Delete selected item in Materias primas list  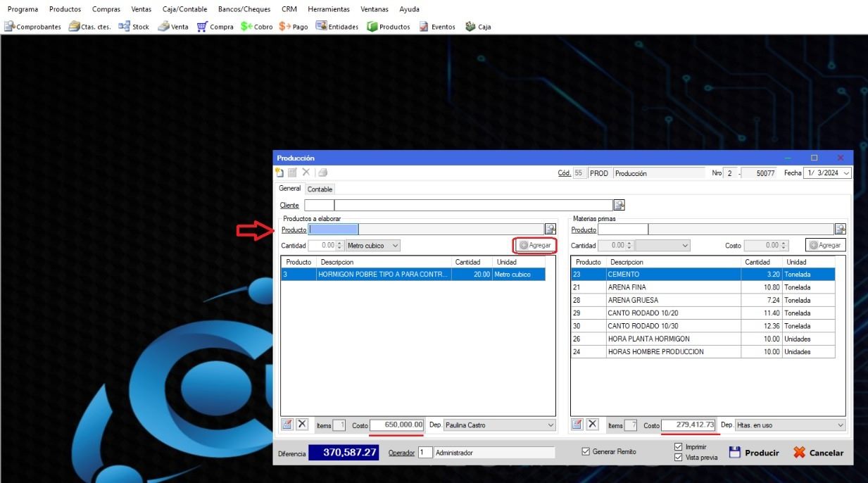click(593, 424)
